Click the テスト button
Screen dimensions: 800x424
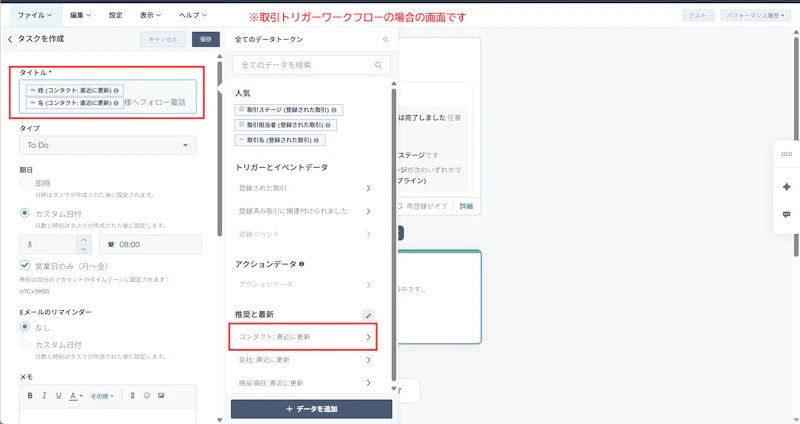[697, 15]
